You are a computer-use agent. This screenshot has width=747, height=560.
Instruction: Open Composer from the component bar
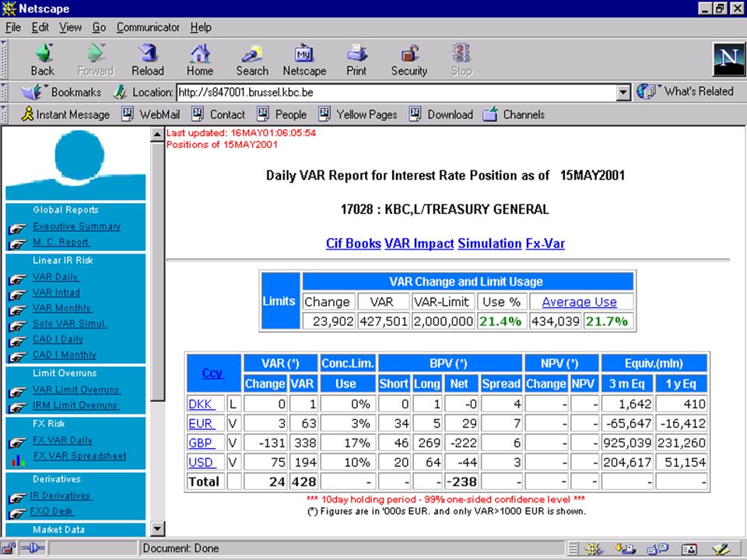click(721, 549)
